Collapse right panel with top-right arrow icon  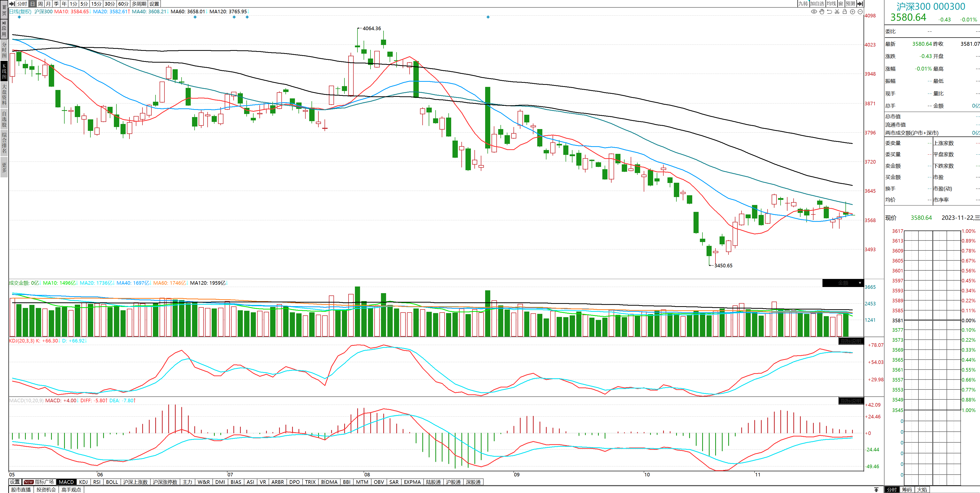tap(860, 3)
